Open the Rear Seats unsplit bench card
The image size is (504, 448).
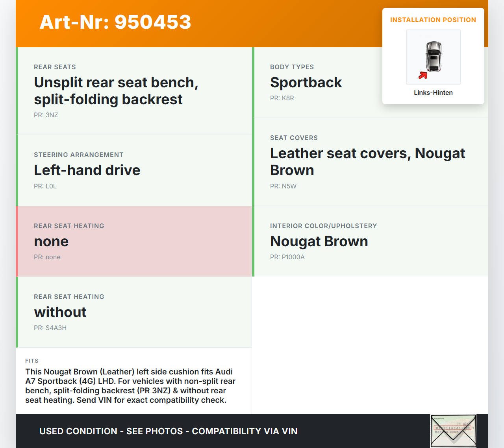tap(134, 91)
